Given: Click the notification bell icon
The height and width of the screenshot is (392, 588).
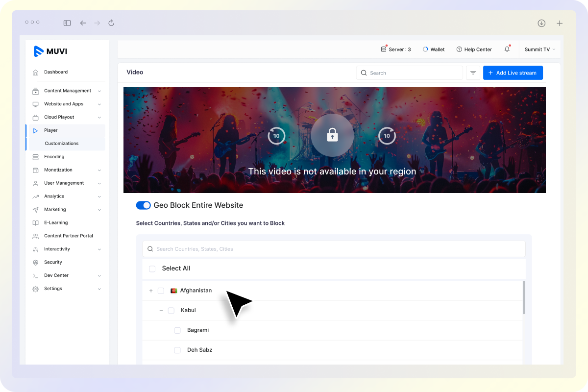Looking at the screenshot, I should 507,49.
